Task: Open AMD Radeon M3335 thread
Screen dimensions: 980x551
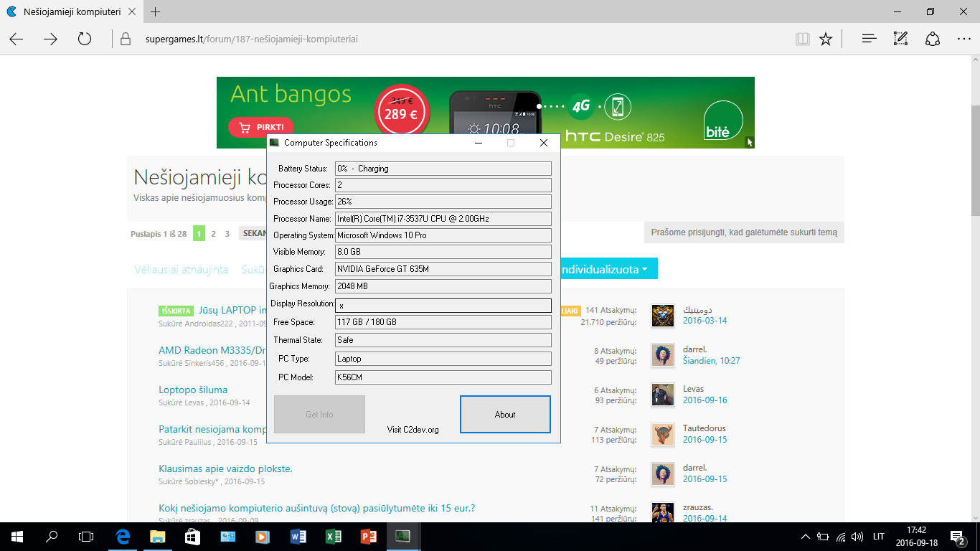Action: (212, 350)
